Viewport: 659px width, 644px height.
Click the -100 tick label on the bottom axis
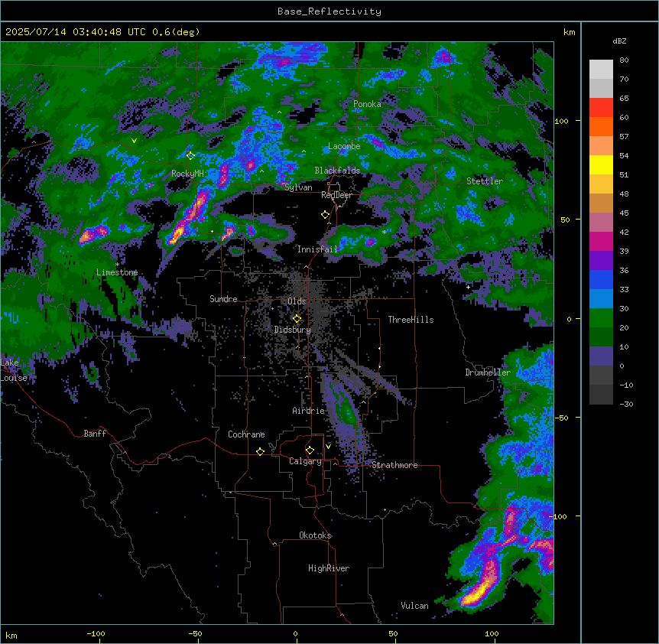tap(96, 633)
